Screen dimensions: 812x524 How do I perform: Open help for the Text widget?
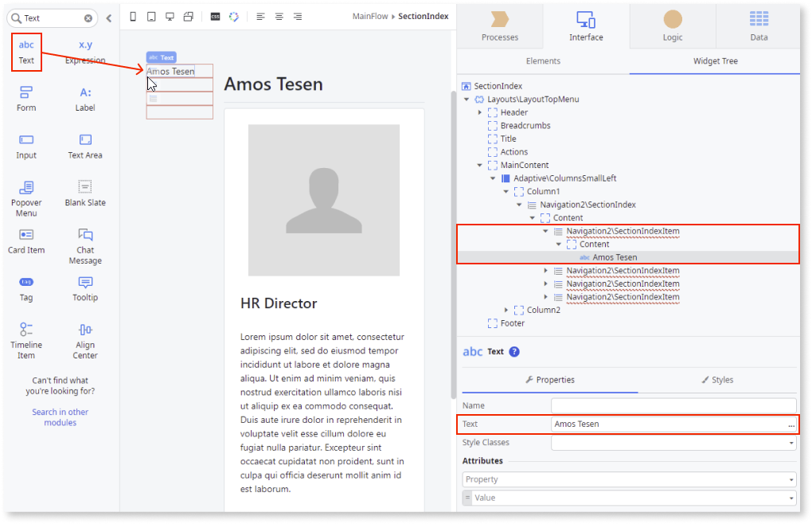(514, 352)
